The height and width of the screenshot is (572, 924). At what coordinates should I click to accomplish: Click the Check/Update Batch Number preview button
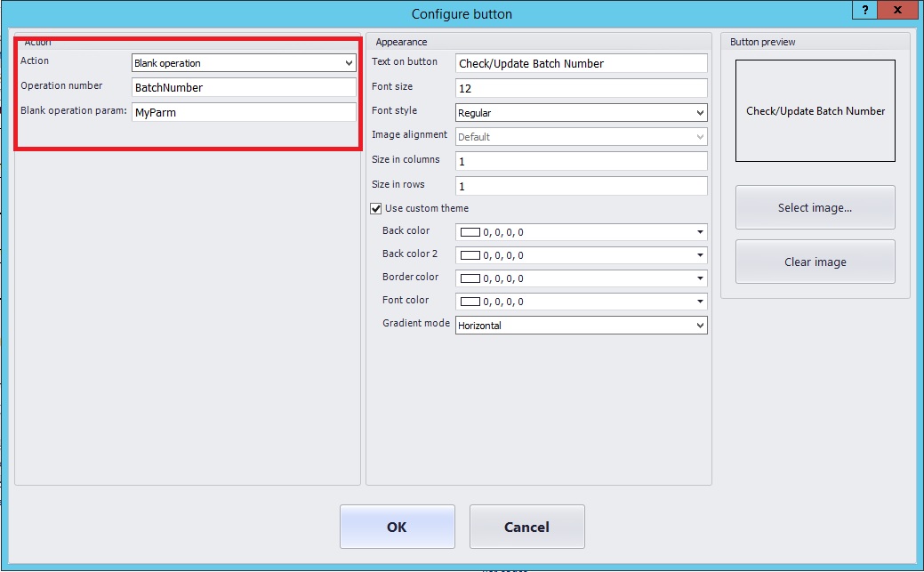815,110
